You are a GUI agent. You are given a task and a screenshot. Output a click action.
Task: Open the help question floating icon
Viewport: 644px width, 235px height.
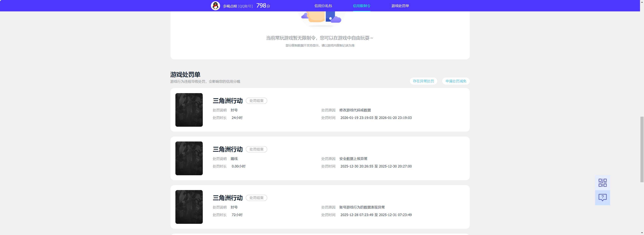[603, 198]
